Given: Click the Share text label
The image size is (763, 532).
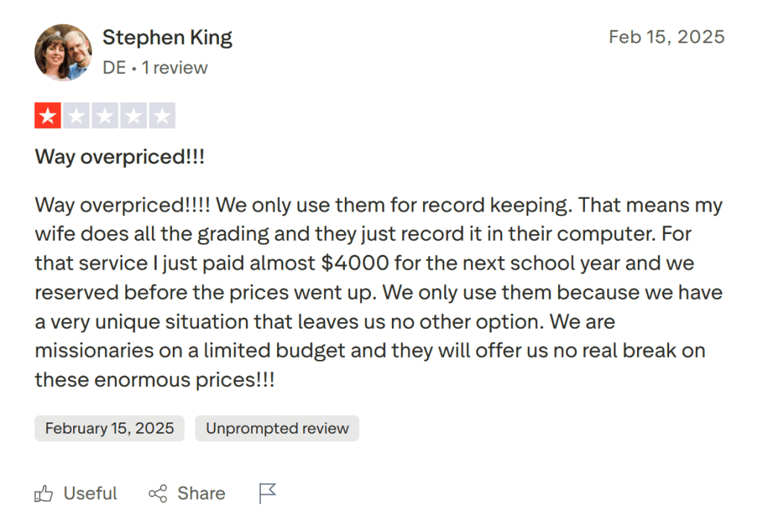Looking at the screenshot, I should coord(201,493).
